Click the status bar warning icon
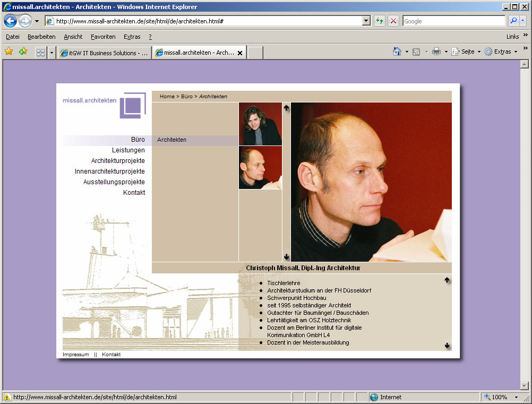This screenshot has height=404, width=532. point(7,397)
